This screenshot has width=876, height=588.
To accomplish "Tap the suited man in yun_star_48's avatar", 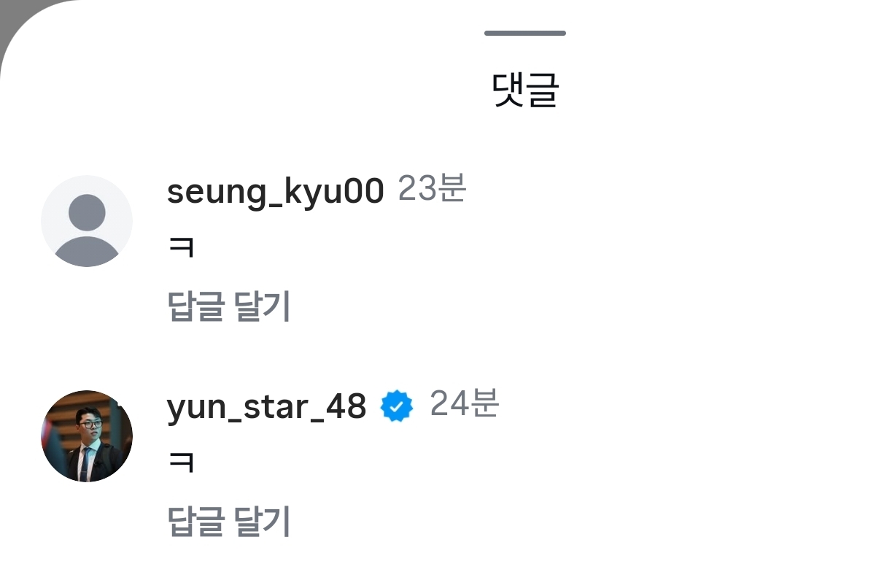I will tap(88, 446).
